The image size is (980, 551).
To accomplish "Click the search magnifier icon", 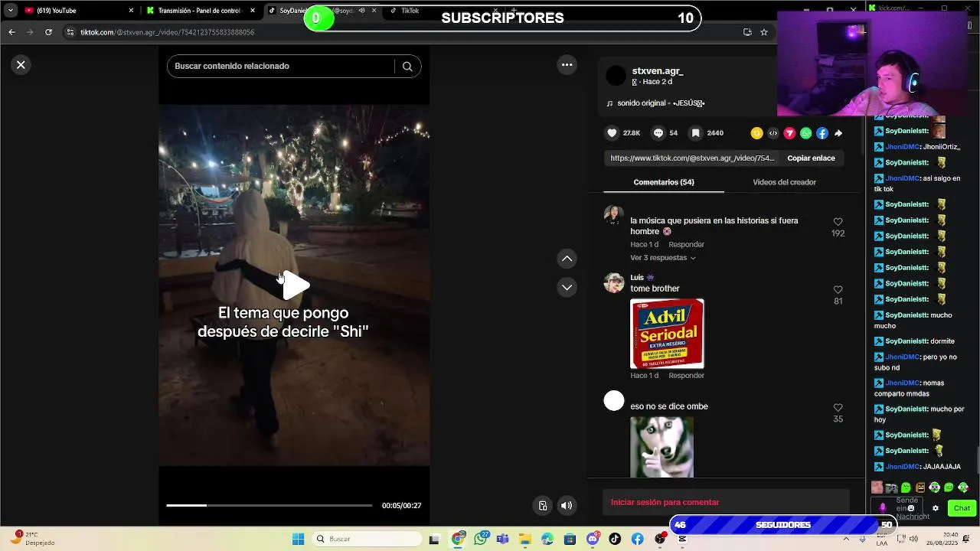I will pyautogui.click(x=407, y=67).
